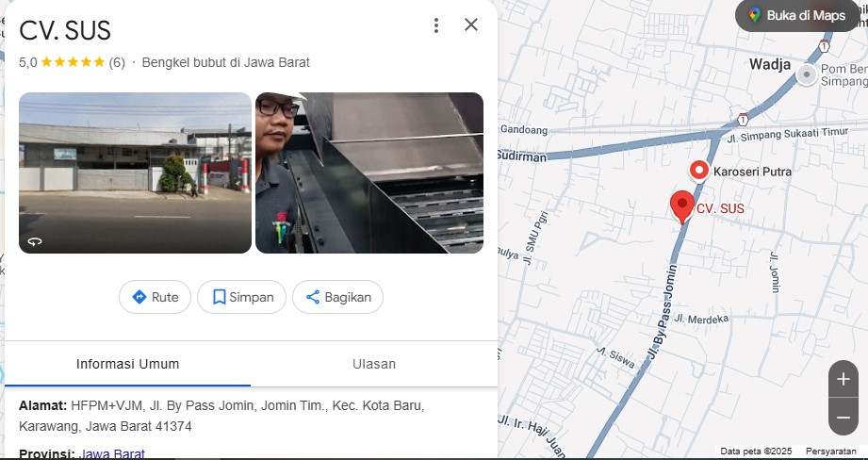This screenshot has width=868, height=460.
Task: Zoom out on the map with minus
Action: click(843, 417)
